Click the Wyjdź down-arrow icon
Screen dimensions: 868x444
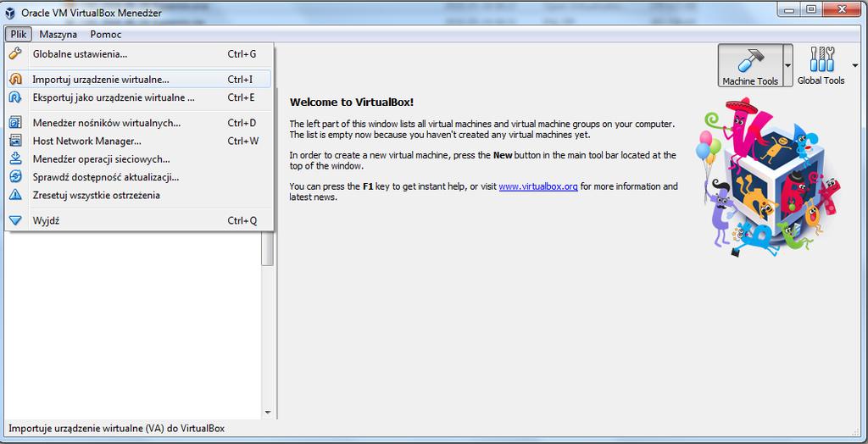[x=15, y=220]
